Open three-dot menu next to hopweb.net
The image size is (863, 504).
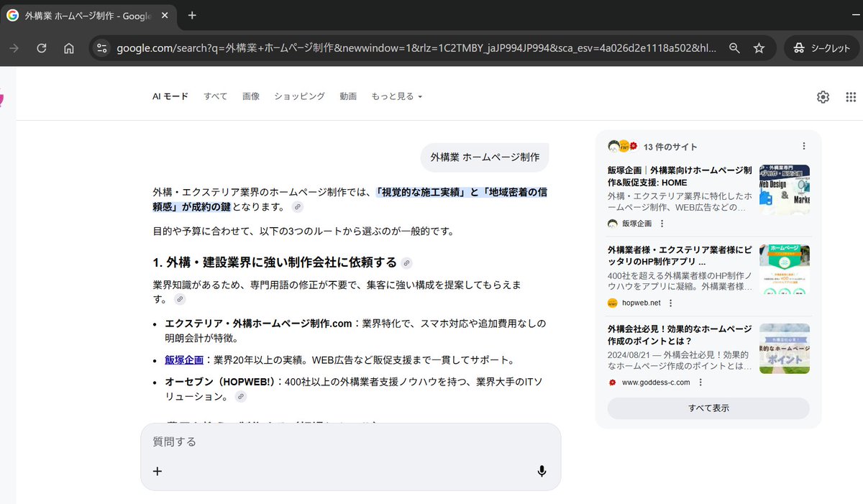671,303
